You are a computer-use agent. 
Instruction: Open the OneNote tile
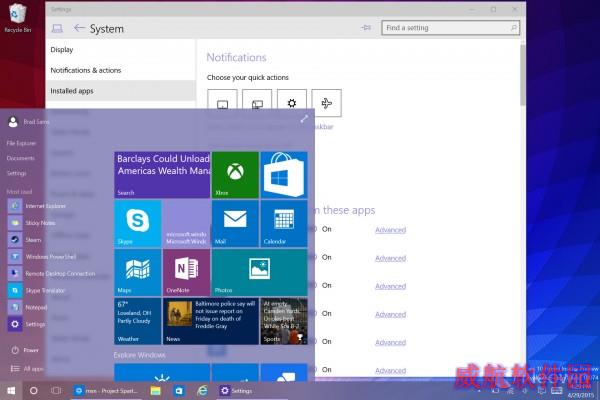tap(187, 273)
